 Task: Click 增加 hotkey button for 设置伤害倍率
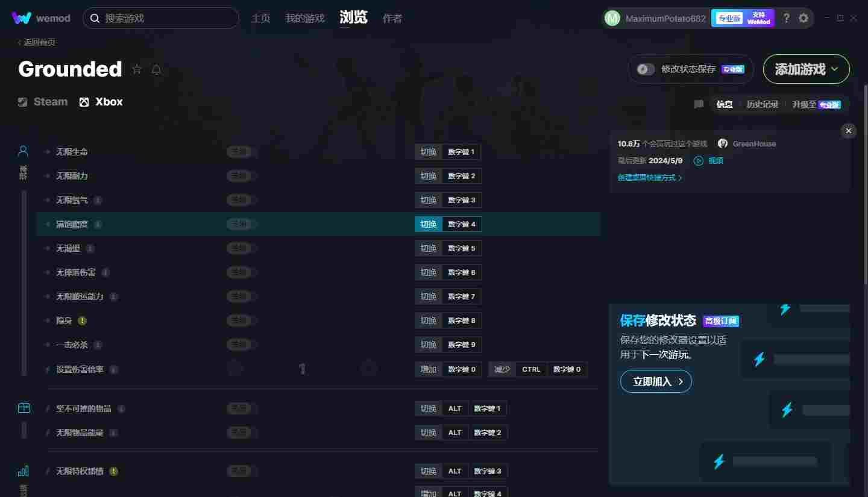tap(429, 369)
